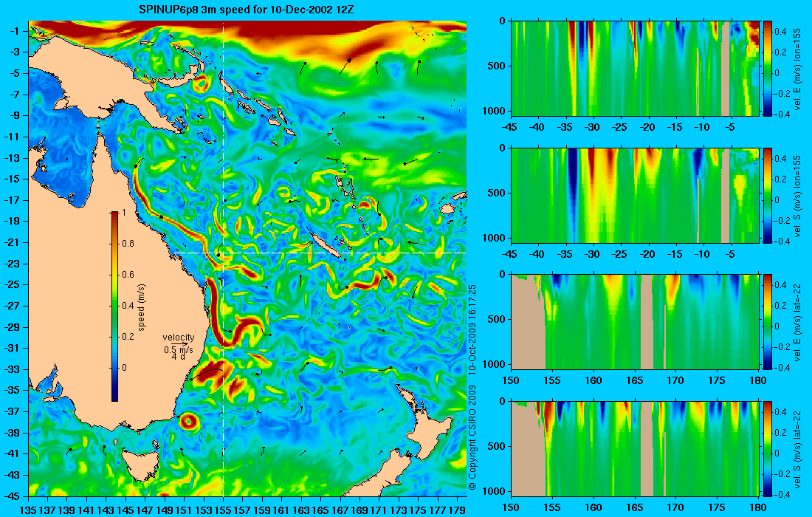Screen dimensions: 812x517
Task: Click the colorbar of the vel. S lon=155 panel
Action: click(x=768, y=195)
